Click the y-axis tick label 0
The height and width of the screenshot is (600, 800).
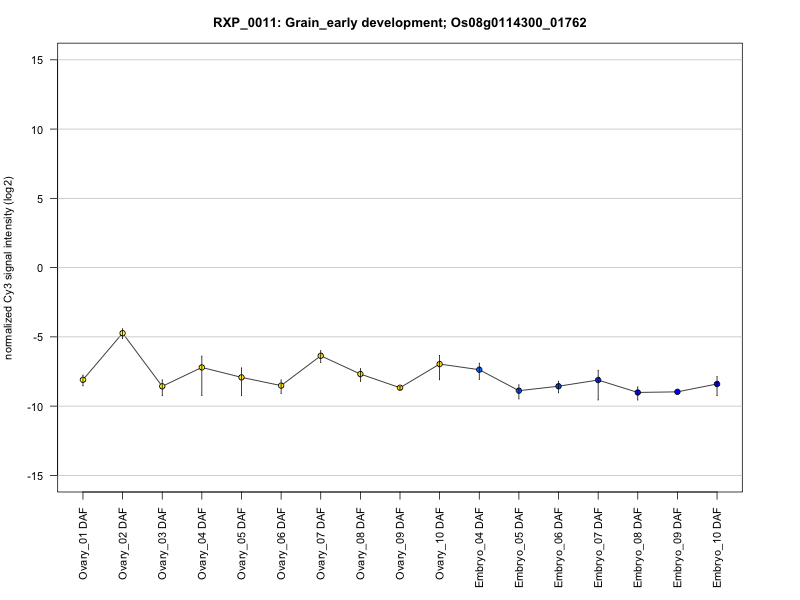click(x=40, y=268)
